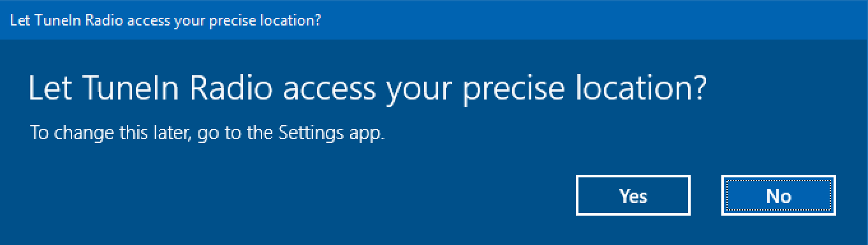868x245 pixels.
Task: Click 'Settings app' in the description text
Action: point(332,135)
